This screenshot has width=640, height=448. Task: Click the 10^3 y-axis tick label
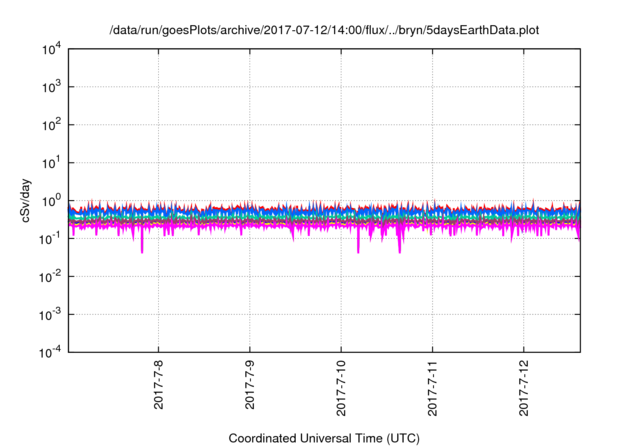click(x=52, y=87)
